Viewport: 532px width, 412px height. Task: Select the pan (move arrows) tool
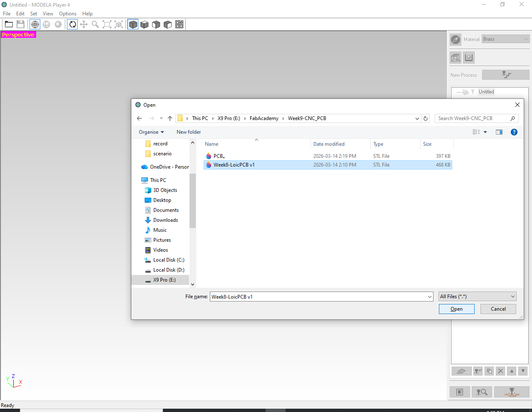(x=84, y=25)
